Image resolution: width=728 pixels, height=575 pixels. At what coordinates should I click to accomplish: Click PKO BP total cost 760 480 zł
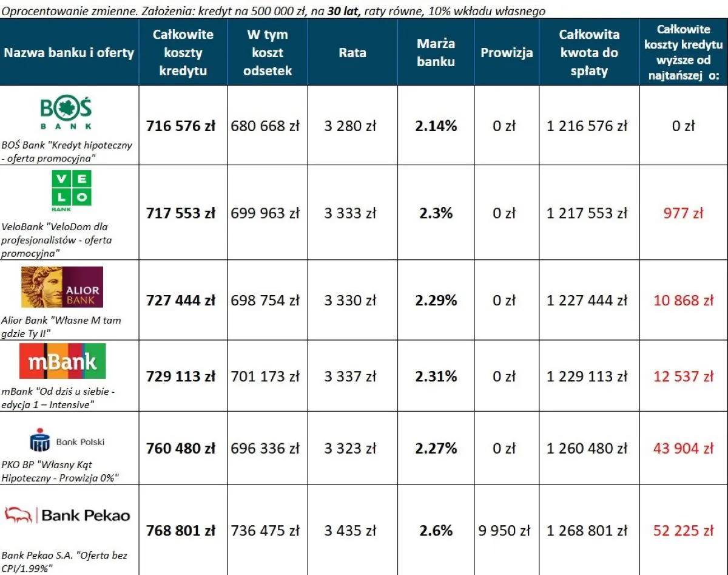pos(181,449)
